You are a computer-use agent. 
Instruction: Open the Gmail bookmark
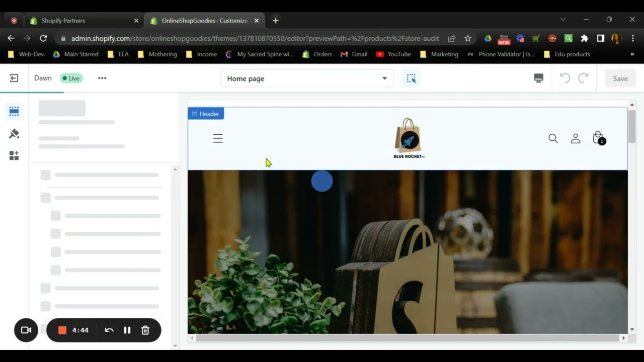(x=354, y=54)
